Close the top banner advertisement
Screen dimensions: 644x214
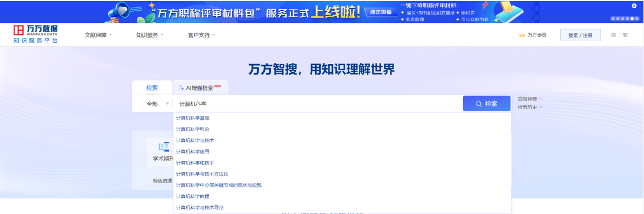(634, 6)
